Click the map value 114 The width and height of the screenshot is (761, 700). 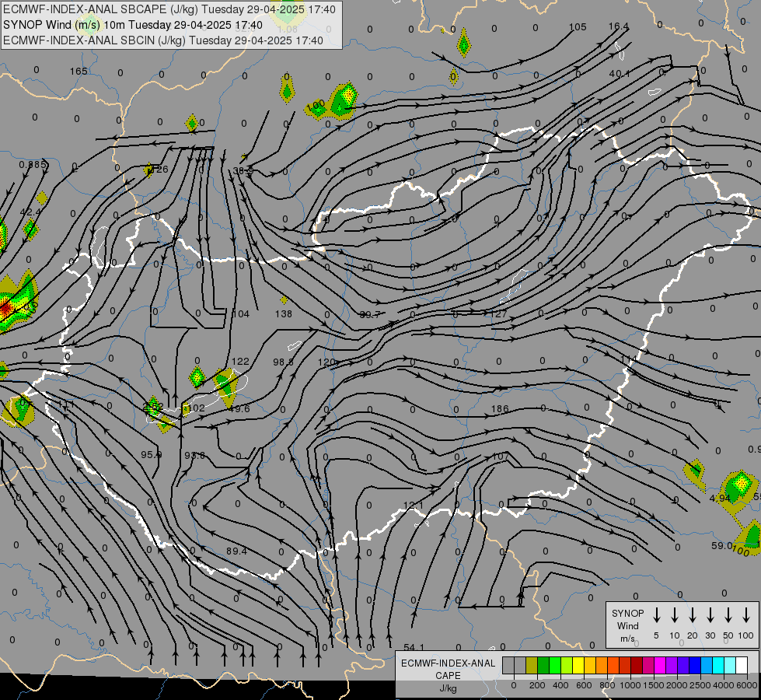pyautogui.click(x=629, y=359)
